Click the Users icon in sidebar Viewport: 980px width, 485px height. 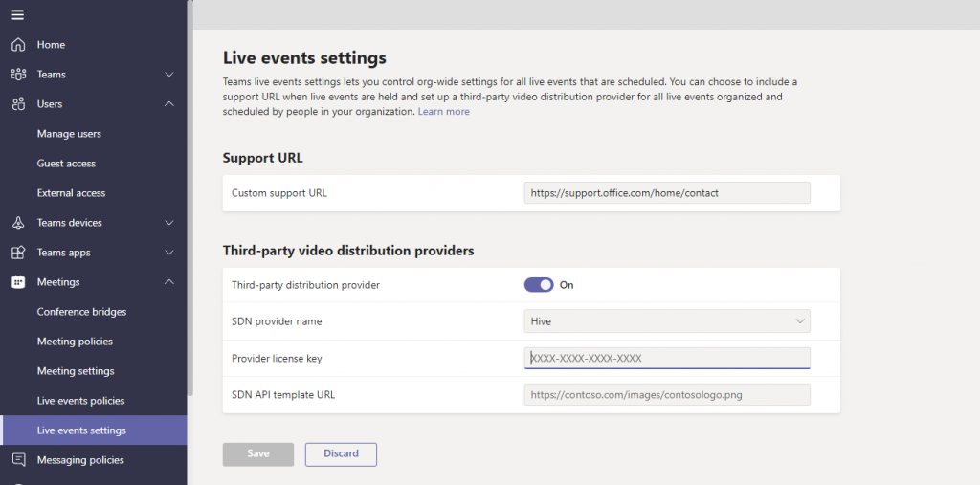click(x=17, y=104)
